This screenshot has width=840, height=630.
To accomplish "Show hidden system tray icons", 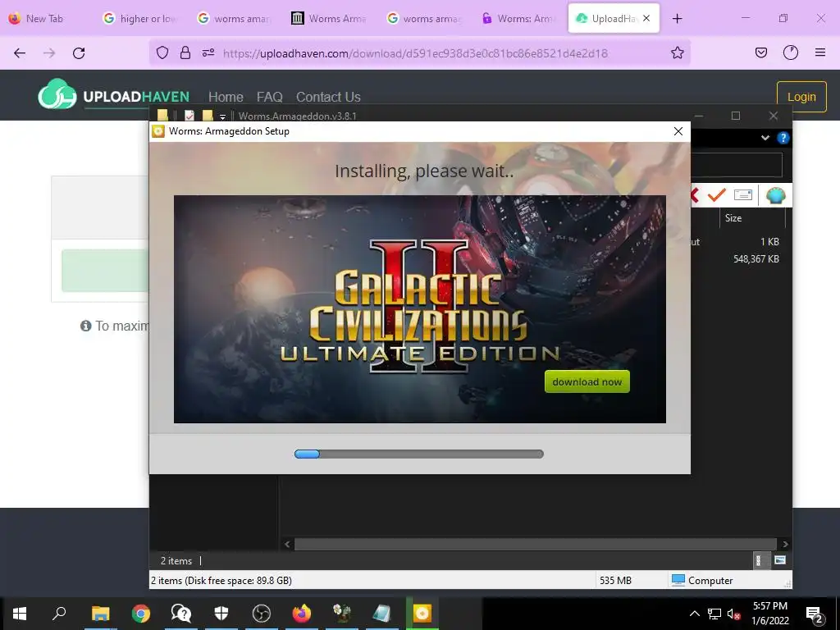I will (x=694, y=614).
